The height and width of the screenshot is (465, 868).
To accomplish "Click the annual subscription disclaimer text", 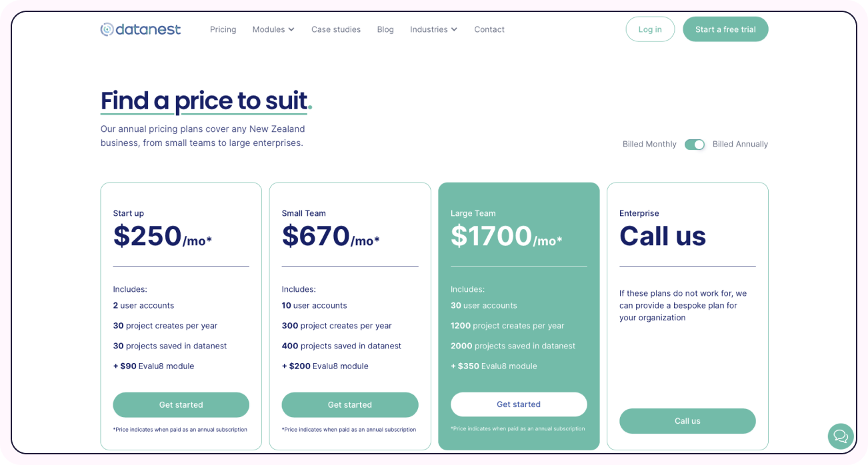I will point(181,429).
